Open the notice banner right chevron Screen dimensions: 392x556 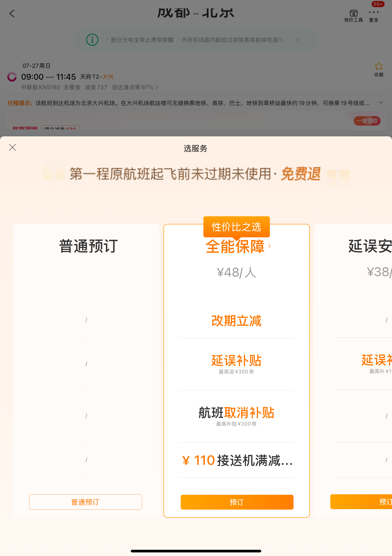(x=298, y=40)
